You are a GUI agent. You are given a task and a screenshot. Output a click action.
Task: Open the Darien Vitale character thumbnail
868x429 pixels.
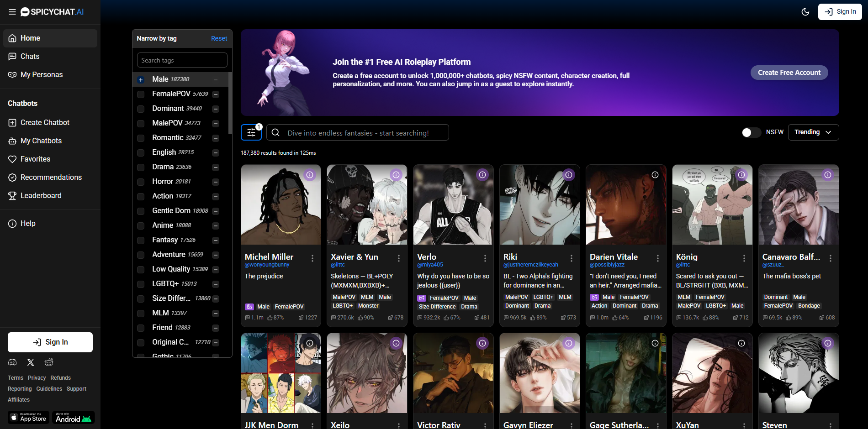(x=626, y=205)
